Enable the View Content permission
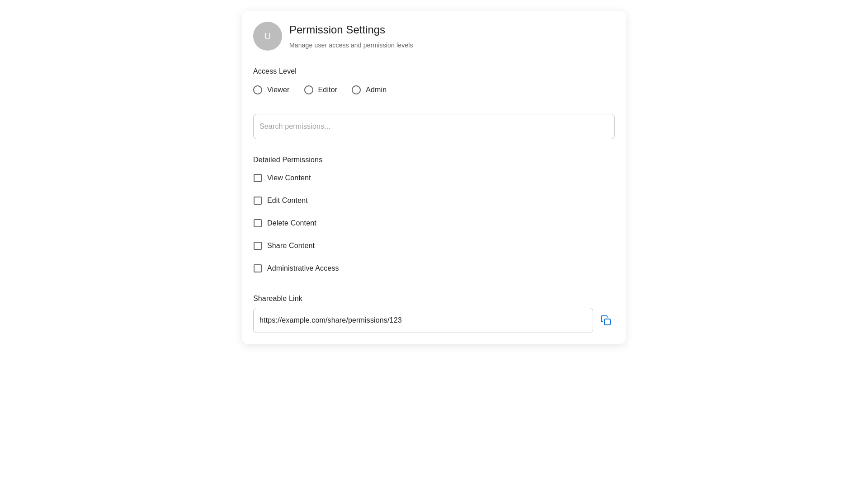Screen dimensions: 868x488 [x=258, y=178]
